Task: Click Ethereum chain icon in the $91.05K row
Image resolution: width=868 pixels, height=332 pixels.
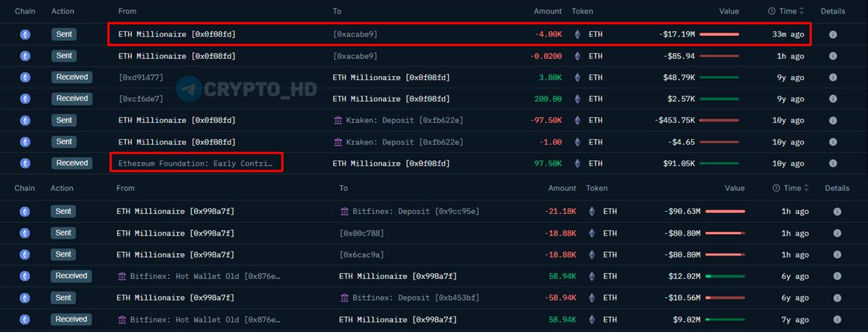Action: pyautogui.click(x=25, y=164)
